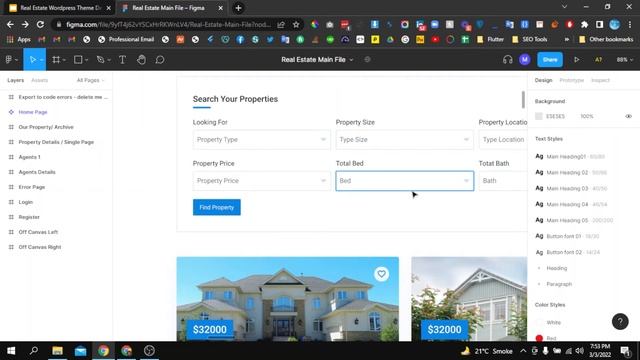Select the Text tool
This screenshot has width=640, height=360.
[122, 60]
